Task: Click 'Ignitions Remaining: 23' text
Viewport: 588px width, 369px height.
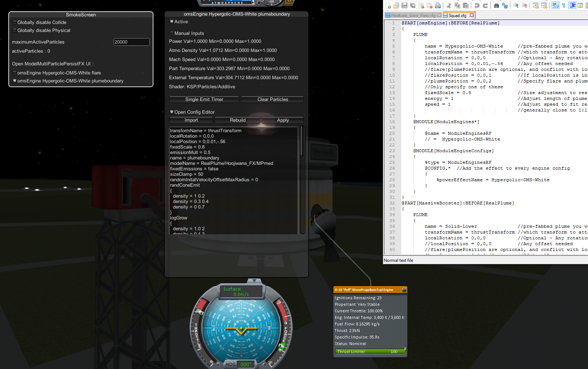Action: pos(358,298)
